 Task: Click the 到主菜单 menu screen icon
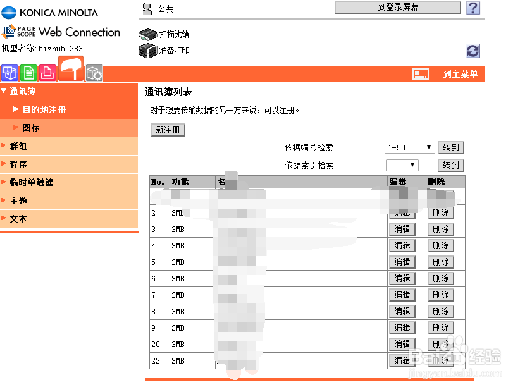point(421,74)
